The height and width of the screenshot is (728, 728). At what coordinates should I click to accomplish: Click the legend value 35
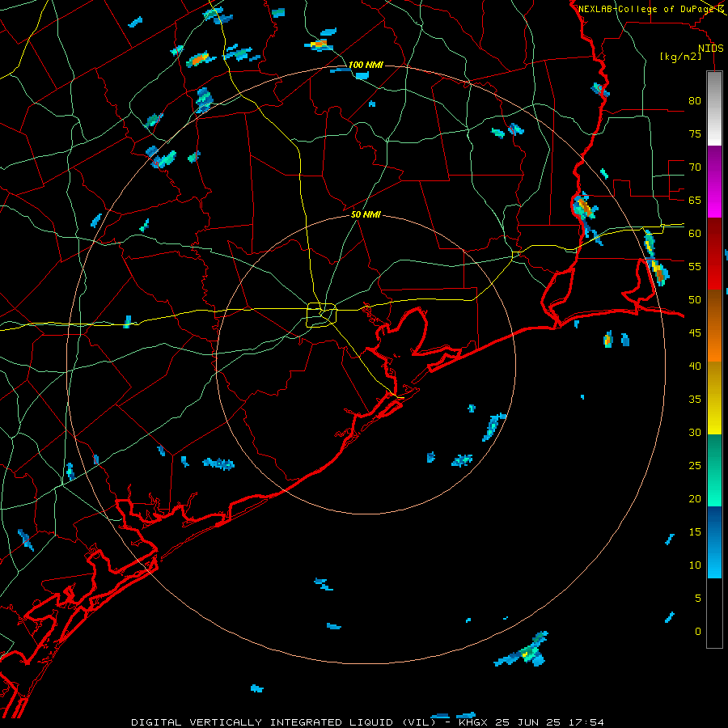coord(695,400)
